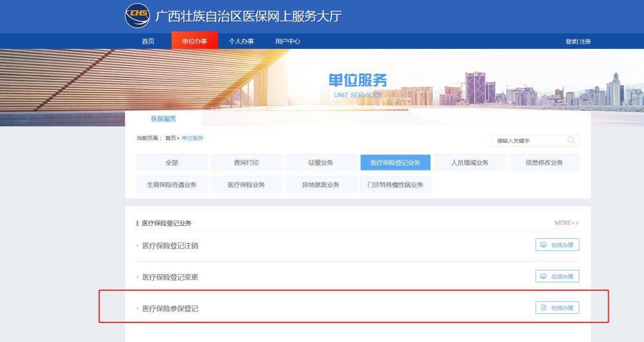Open 首页 navigation tab

[148, 41]
